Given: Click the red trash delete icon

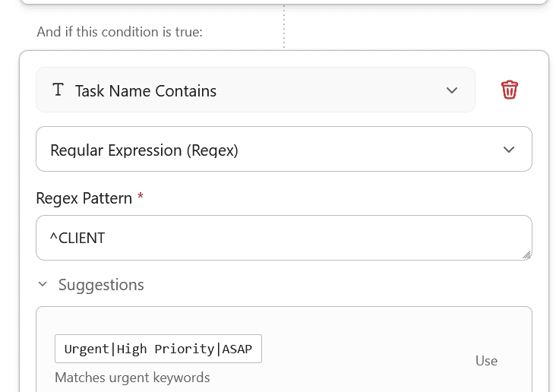Looking at the screenshot, I should tap(509, 90).
